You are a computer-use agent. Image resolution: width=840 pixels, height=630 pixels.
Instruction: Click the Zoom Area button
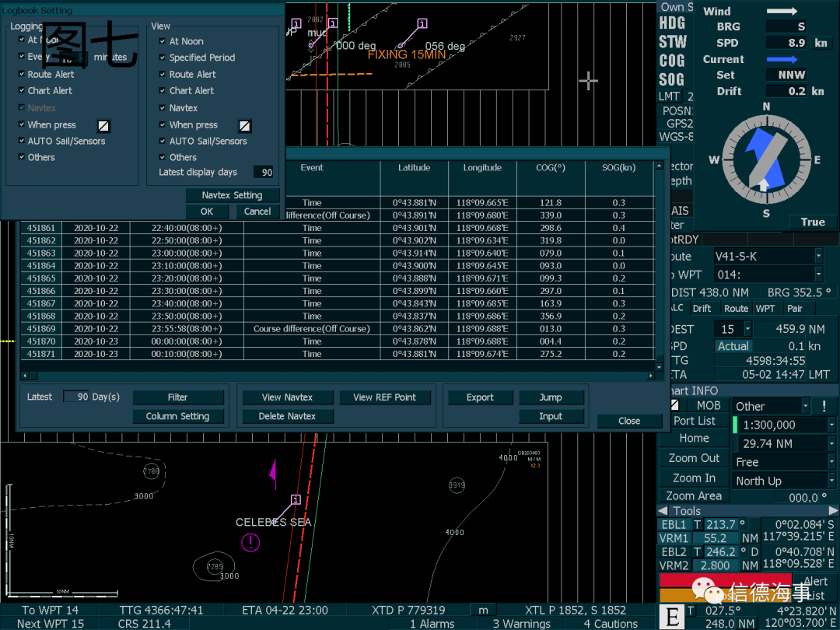(x=694, y=496)
